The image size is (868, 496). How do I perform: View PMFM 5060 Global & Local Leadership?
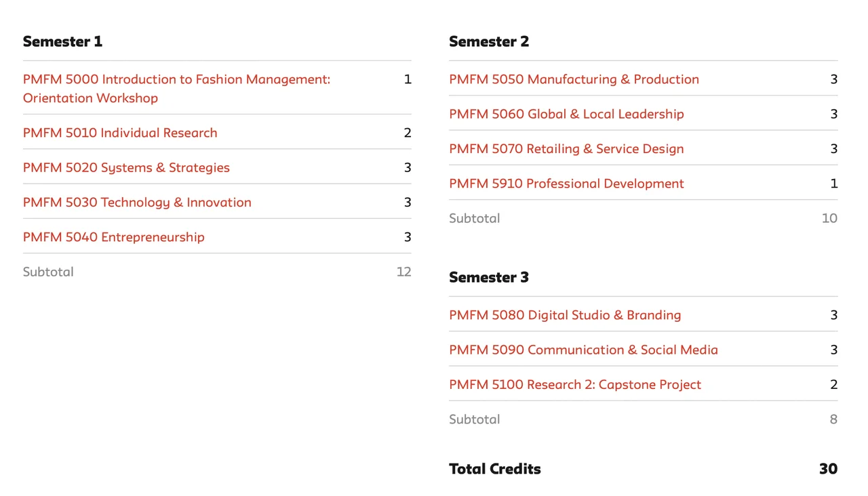coord(566,115)
